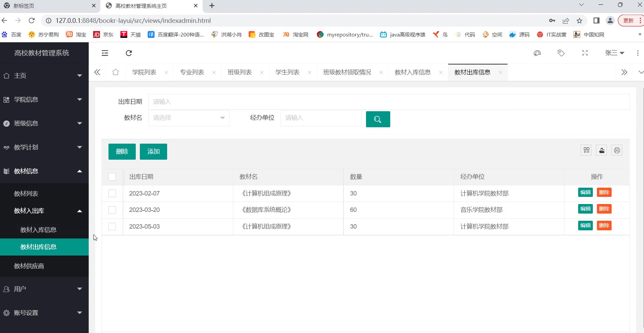Open the 百度 bookmark

point(12,34)
